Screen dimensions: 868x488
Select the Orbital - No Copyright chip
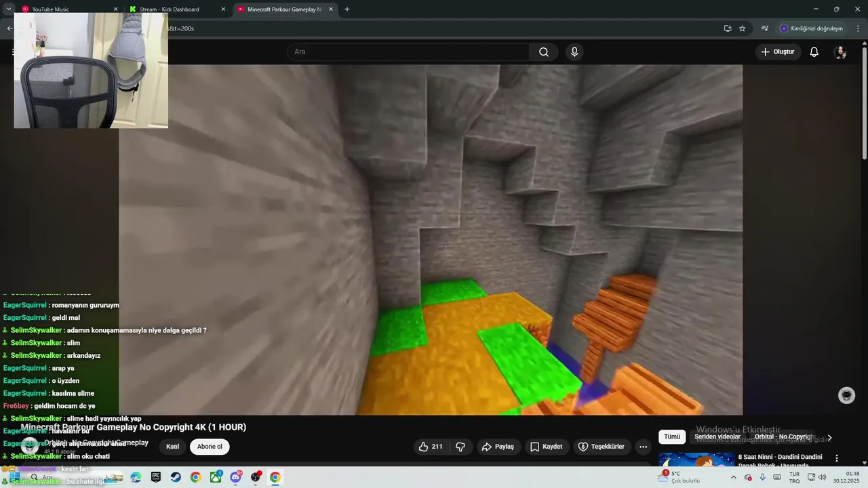click(784, 437)
